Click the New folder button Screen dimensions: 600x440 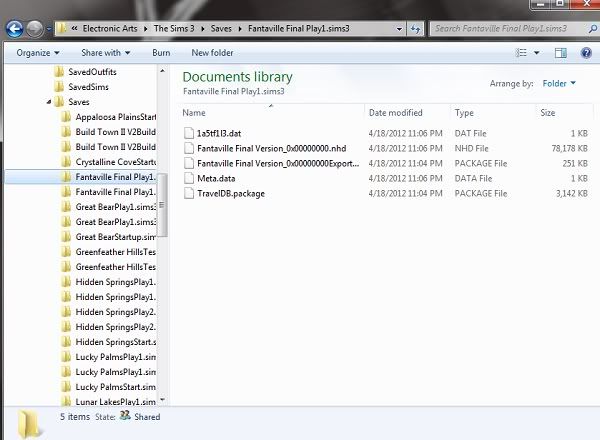coord(212,53)
